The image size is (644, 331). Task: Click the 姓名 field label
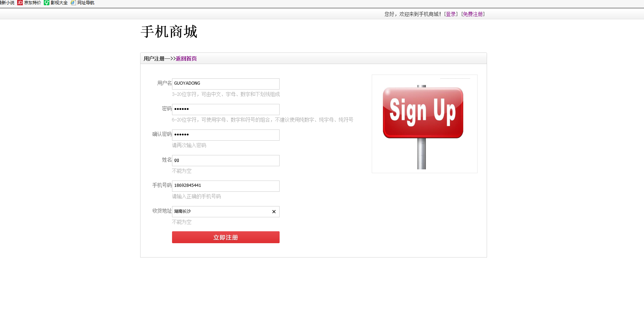167,160
